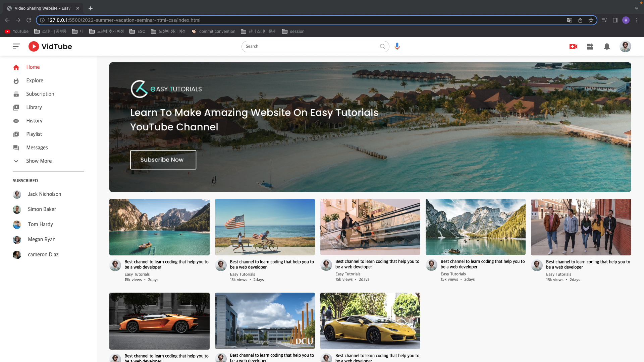Open the notifications bell

pyautogui.click(x=607, y=47)
